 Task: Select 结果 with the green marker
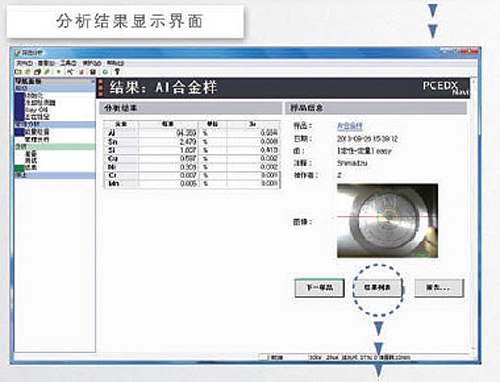(31, 168)
